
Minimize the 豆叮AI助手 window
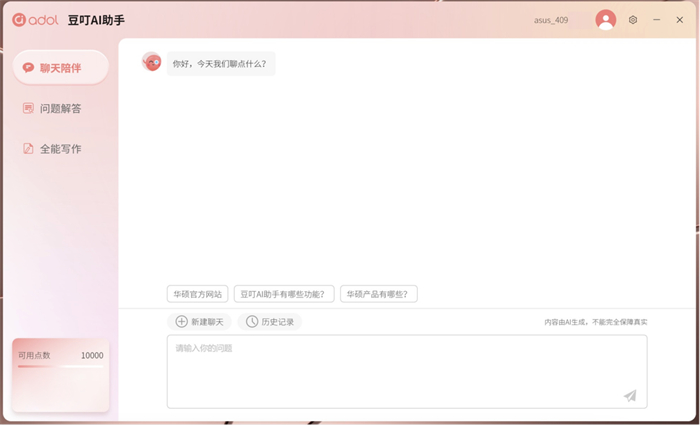click(x=656, y=20)
